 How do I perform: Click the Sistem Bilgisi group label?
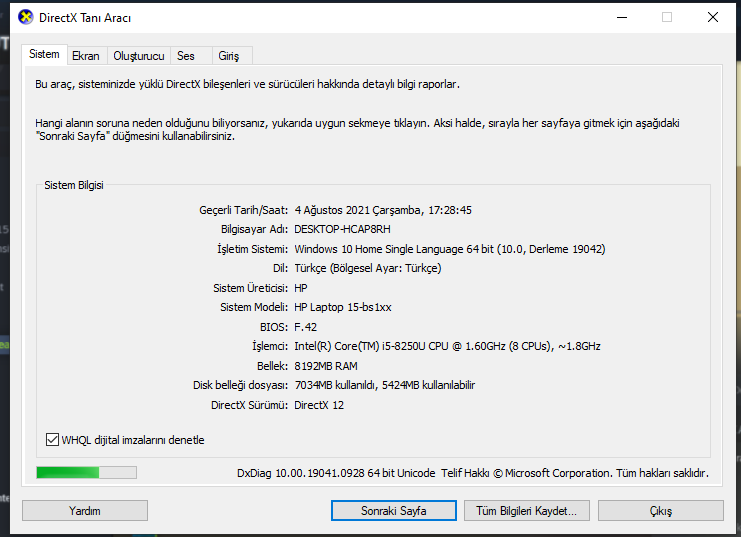pos(74,185)
